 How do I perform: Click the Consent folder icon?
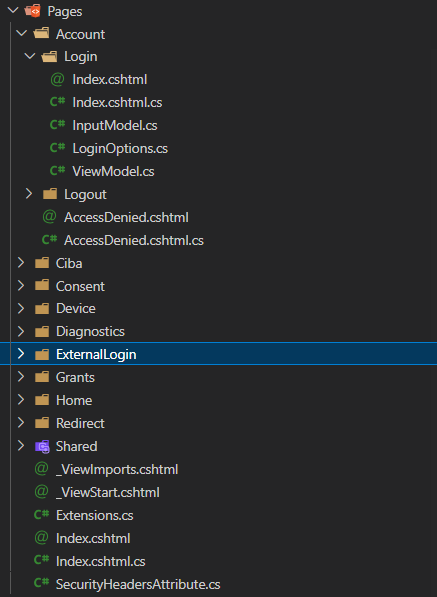point(42,286)
